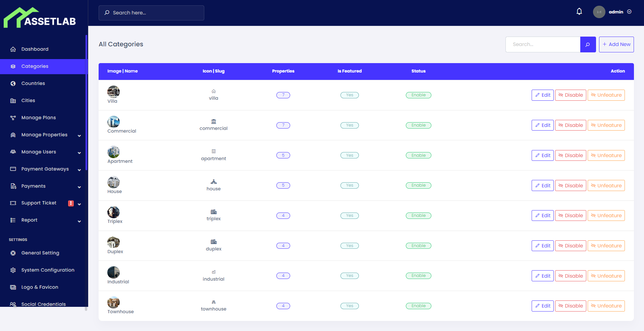Open Logo & Favicon settings
This screenshot has width=644, height=331.
(40, 287)
